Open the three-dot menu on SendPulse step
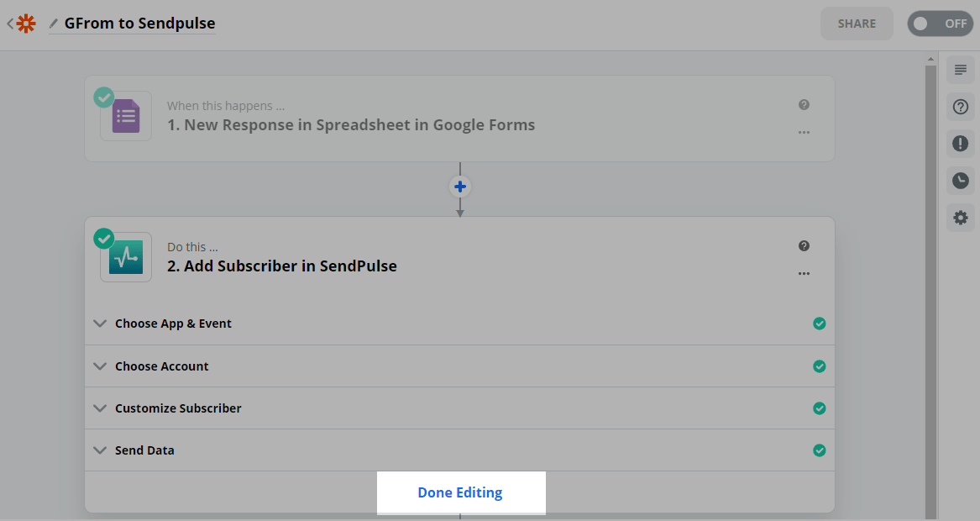Screen dimensions: 980x521 coord(804,274)
